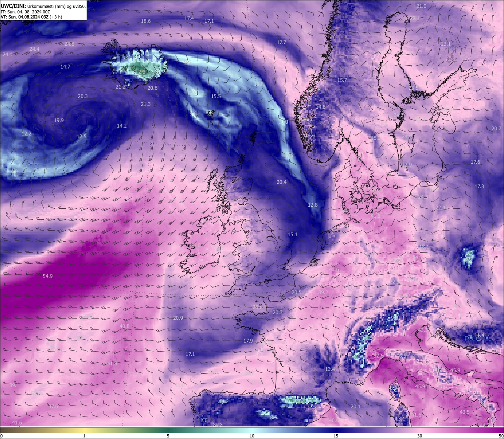Click the legend tick label 30

tap(420, 436)
